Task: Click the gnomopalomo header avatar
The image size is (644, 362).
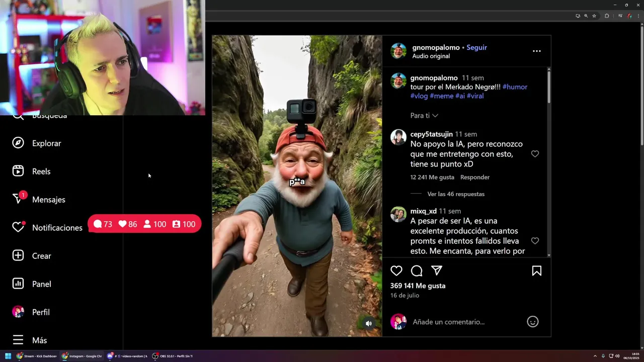Action: tap(398, 51)
